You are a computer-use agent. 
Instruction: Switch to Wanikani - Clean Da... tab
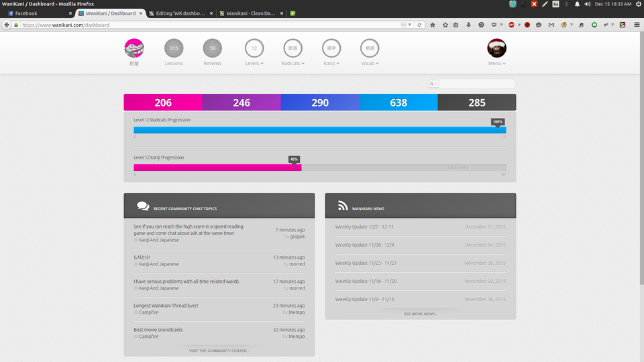(x=251, y=13)
